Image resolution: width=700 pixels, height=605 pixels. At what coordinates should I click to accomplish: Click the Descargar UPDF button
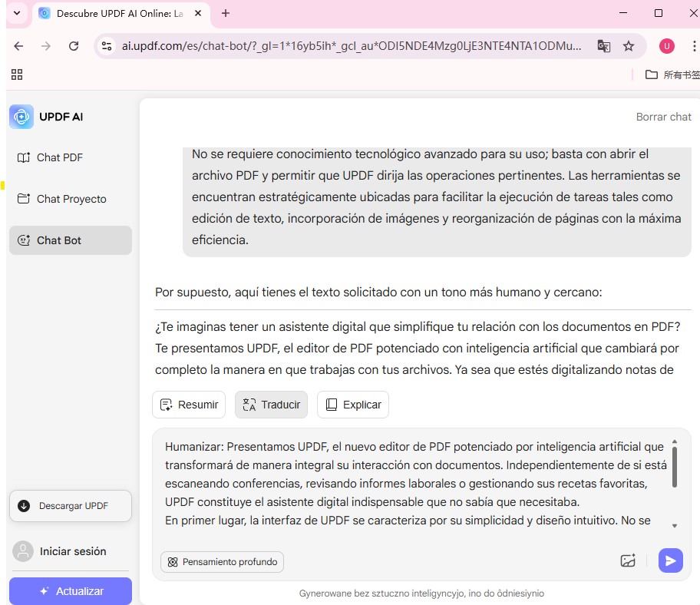(71, 506)
